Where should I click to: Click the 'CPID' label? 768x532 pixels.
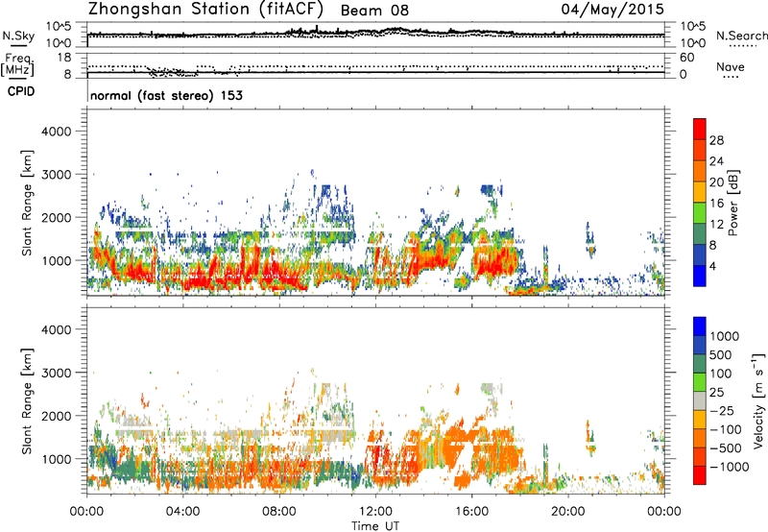tap(21, 91)
